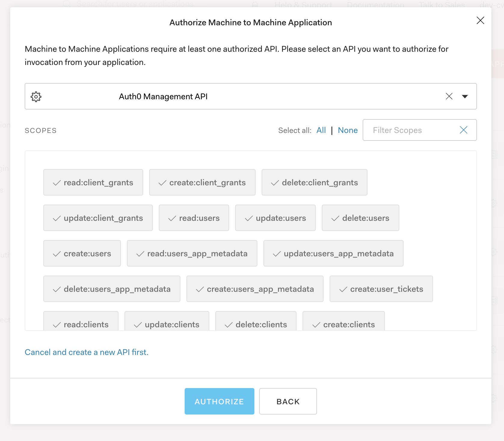The image size is (504, 441).
Task: Click the AUTHORIZE button
Action: point(219,401)
